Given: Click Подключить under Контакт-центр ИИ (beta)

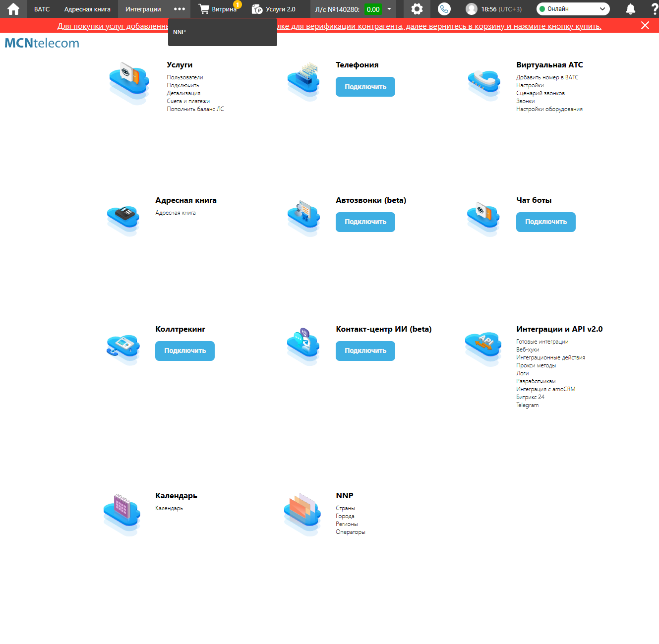Looking at the screenshot, I should (x=365, y=351).
